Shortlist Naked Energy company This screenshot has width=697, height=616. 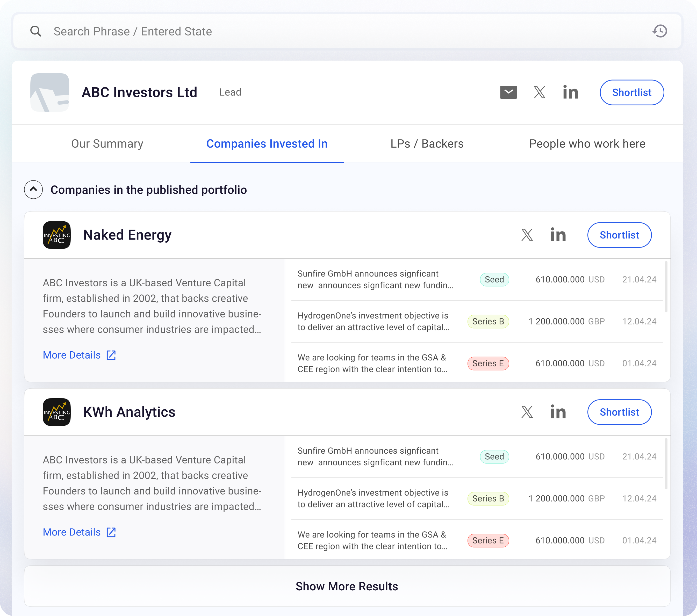619,235
